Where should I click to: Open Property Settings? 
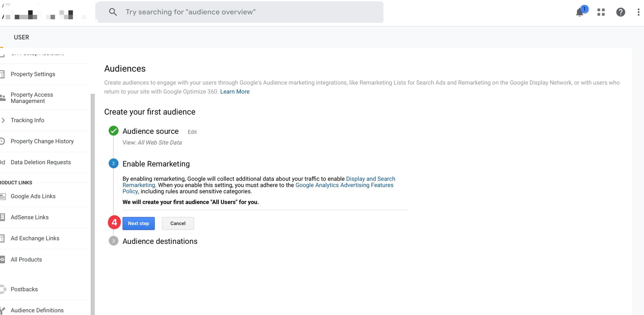[x=33, y=74]
